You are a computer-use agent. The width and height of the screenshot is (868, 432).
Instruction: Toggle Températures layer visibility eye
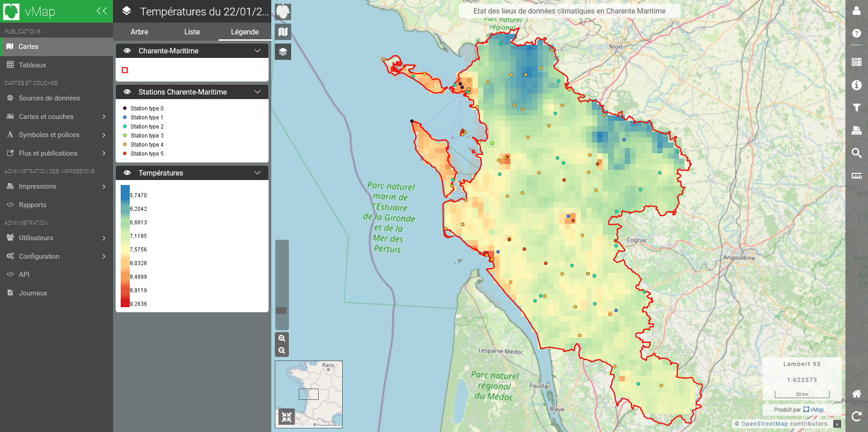click(127, 173)
